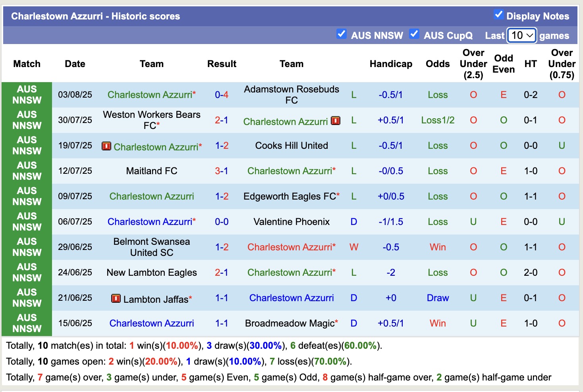
Task: Click the Date column header
Action: (75, 63)
